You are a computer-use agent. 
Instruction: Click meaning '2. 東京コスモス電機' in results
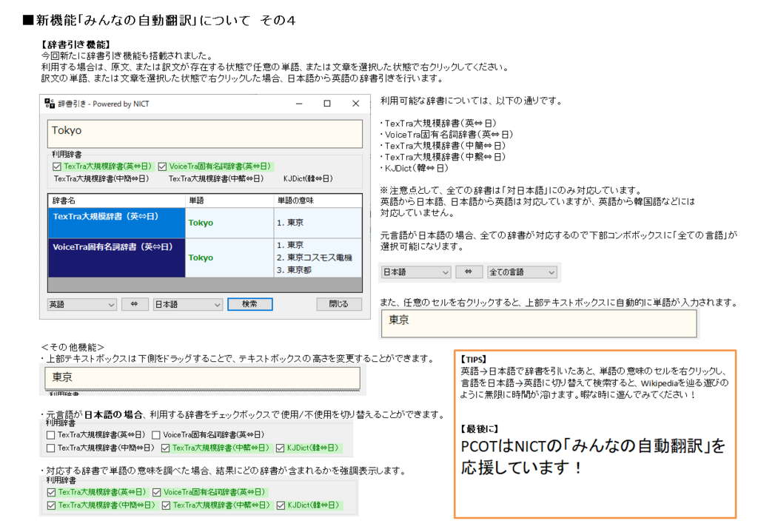pyautogui.click(x=314, y=257)
